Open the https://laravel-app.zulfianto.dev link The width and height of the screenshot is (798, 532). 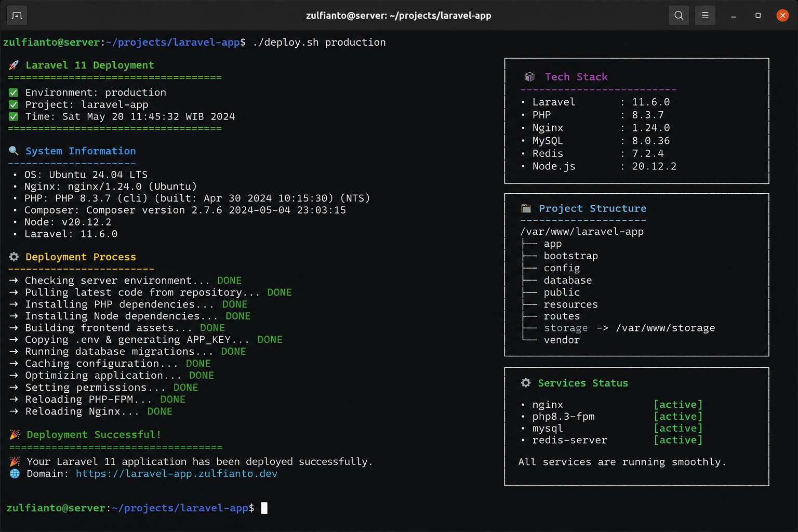point(177,473)
